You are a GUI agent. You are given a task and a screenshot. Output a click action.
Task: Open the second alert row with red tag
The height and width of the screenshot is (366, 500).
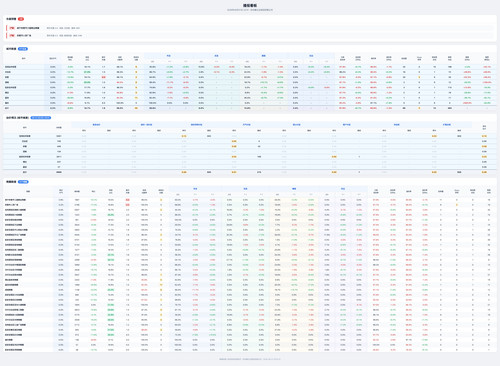click(x=249, y=35)
